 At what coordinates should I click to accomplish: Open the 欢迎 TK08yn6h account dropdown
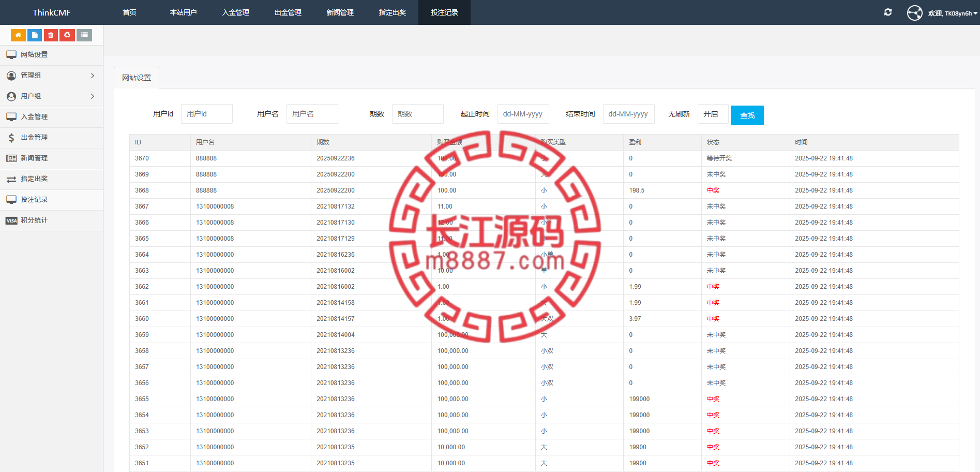click(953, 13)
